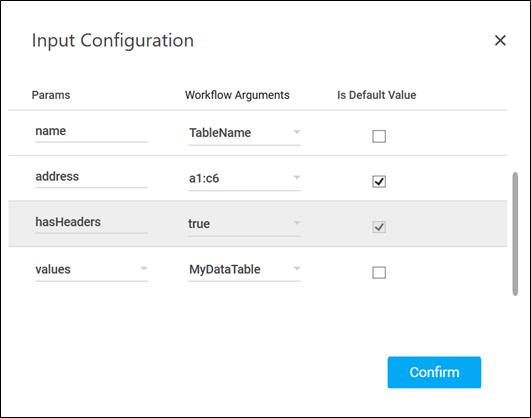Click the Params column header
531x418 pixels.
click(51, 95)
